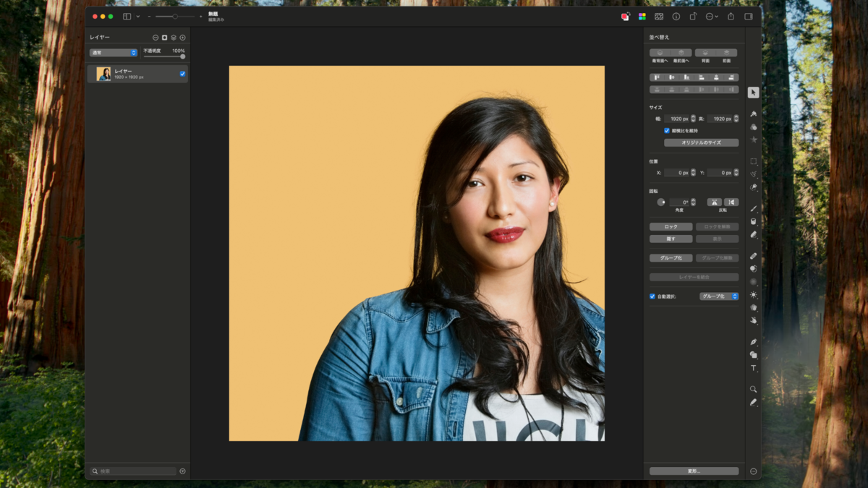868x488 pixels.
Task: Select the star-shaped Effects tool
Action: coord(753,140)
